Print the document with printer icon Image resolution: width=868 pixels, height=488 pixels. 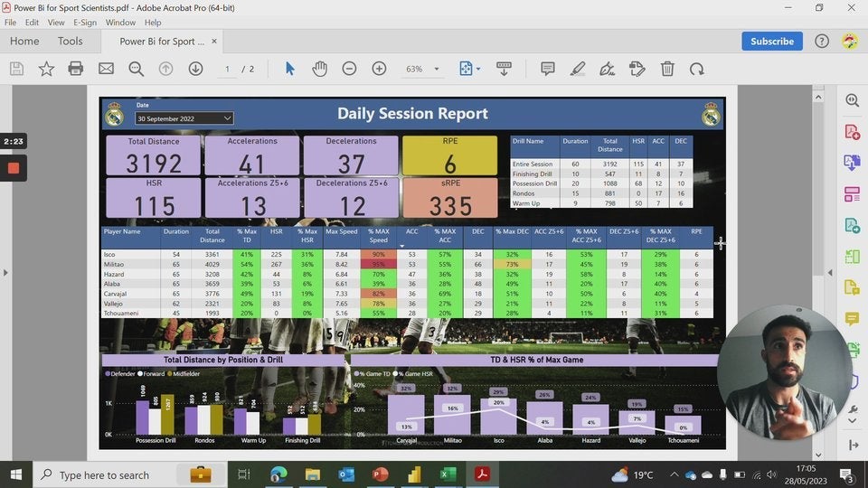coord(76,69)
